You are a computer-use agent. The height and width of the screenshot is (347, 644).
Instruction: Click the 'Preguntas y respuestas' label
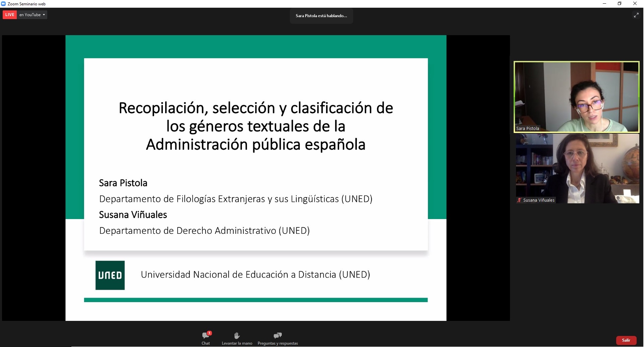[x=277, y=343]
